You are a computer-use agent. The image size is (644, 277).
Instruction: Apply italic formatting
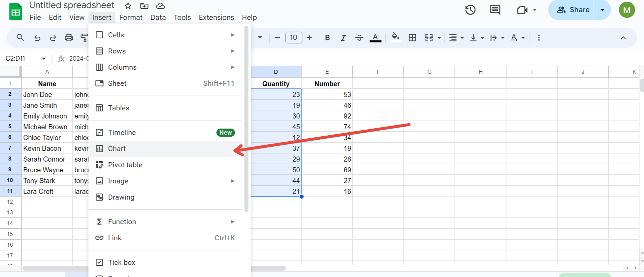343,38
